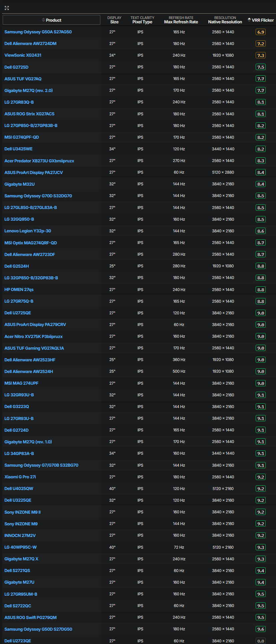Sort by the VRR Flicker column header
276x644 pixels.
[x=261, y=20]
